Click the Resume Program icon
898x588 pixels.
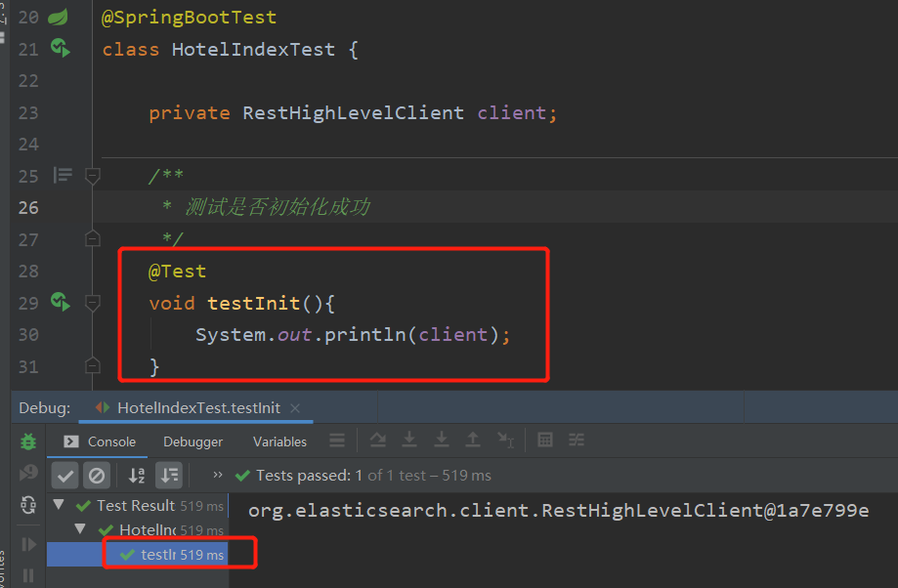(28, 544)
